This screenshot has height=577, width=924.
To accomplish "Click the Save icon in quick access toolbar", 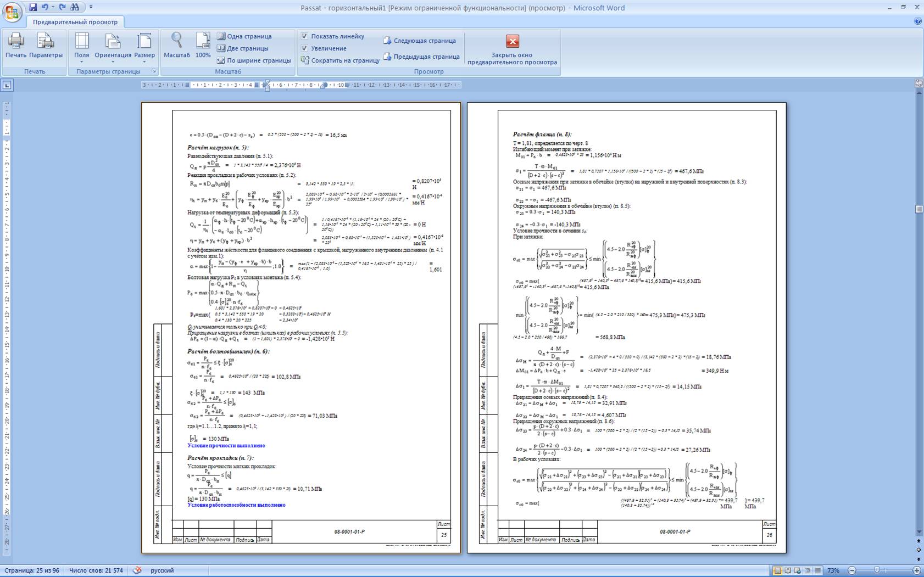I will 33,7.
